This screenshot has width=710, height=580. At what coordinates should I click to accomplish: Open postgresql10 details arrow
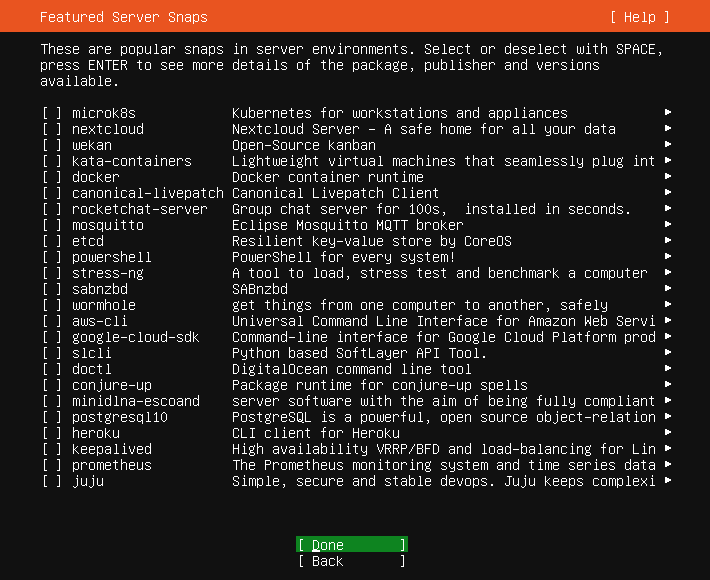click(668, 416)
